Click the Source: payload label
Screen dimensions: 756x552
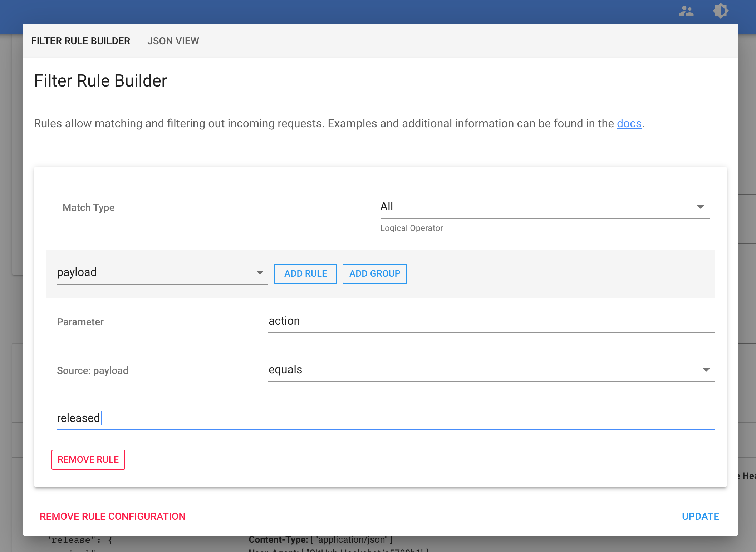(x=92, y=370)
